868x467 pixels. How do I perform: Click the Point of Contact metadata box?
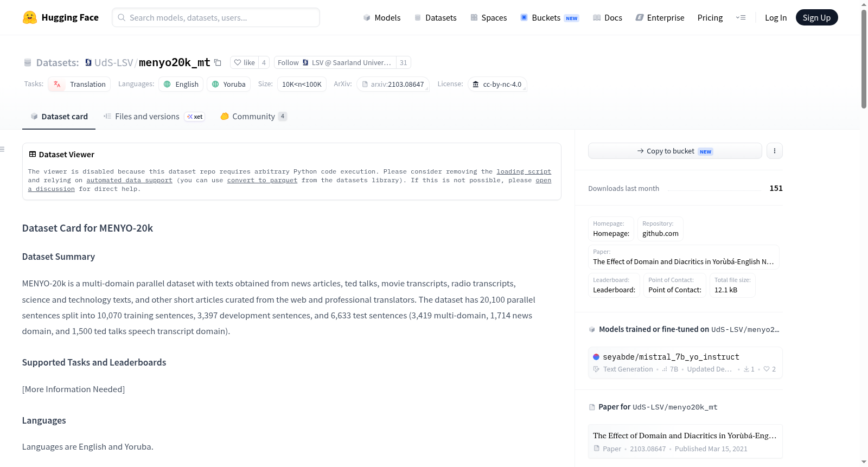pos(675,285)
